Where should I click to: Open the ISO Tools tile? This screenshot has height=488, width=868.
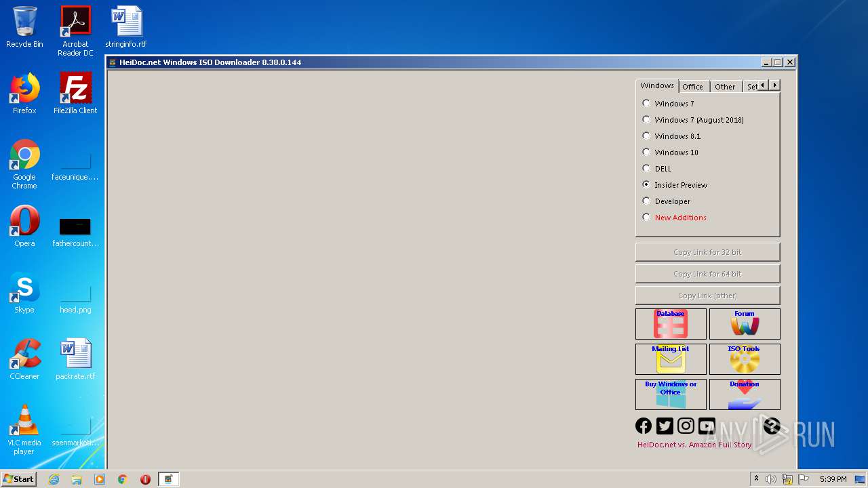745,359
